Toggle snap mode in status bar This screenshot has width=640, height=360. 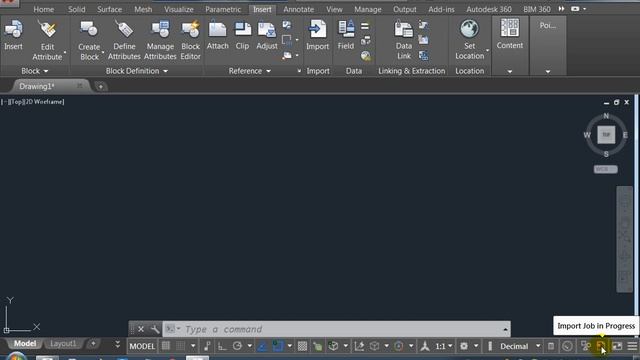click(x=180, y=346)
